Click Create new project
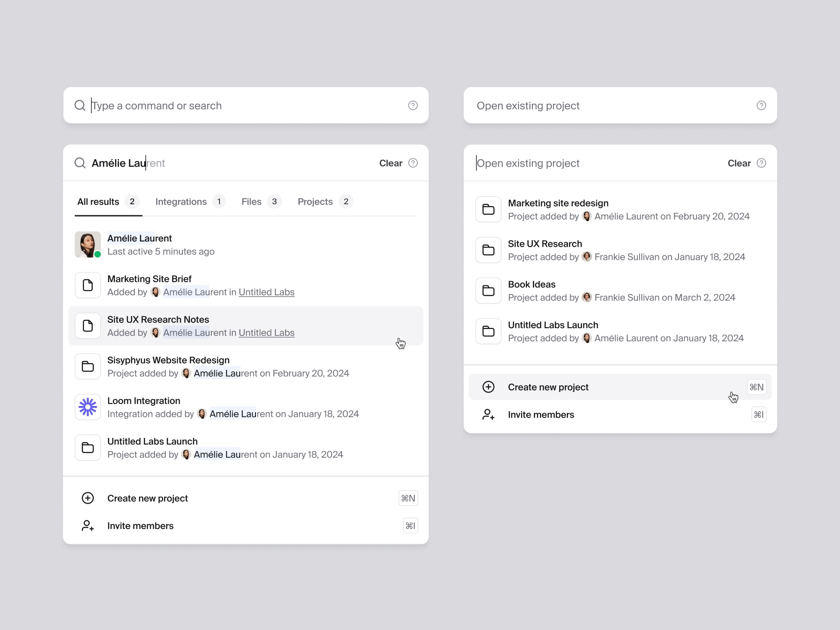The width and height of the screenshot is (840, 630). [147, 498]
